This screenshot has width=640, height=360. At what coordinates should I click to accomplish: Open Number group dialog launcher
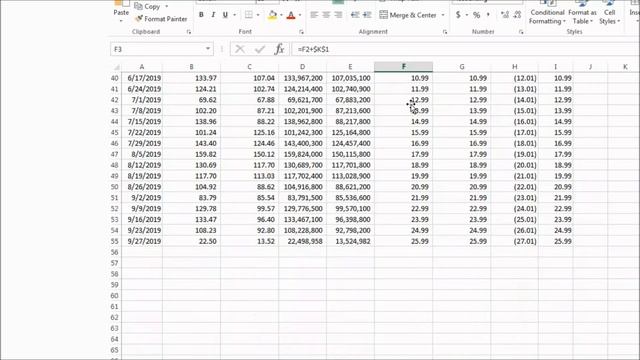521,32
